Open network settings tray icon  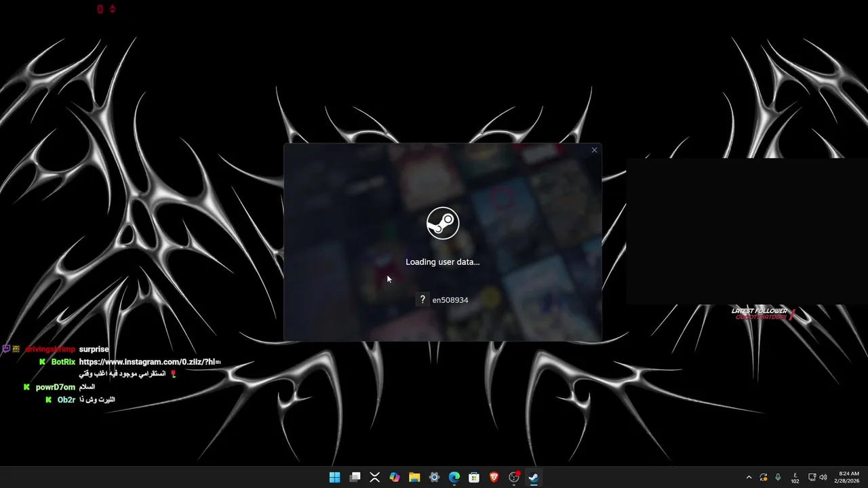coord(812,477)
